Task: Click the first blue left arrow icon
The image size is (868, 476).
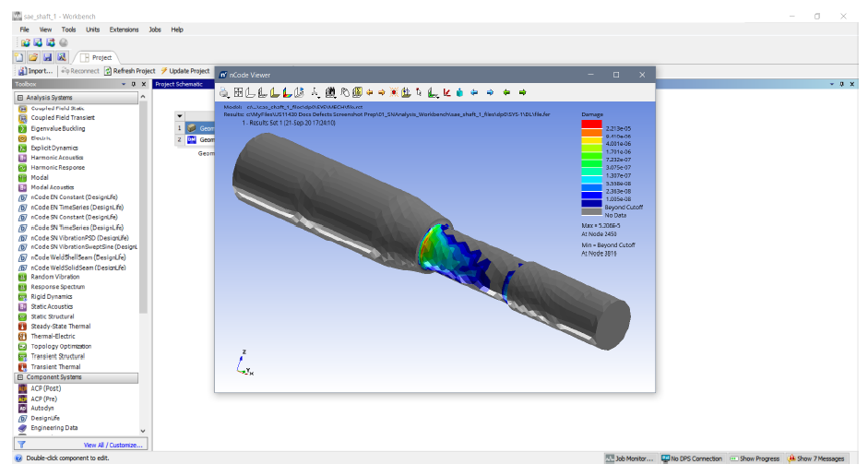Action: coord(474,92)
